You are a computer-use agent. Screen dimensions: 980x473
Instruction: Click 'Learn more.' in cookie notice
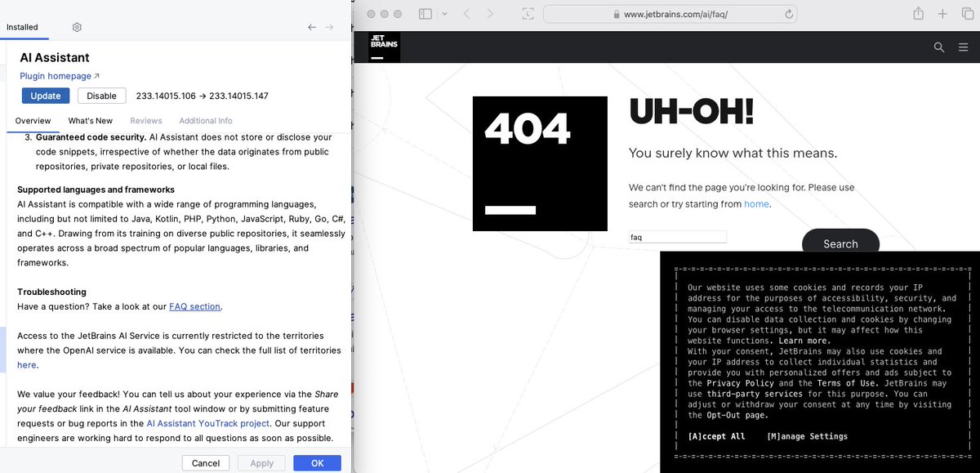804,341
